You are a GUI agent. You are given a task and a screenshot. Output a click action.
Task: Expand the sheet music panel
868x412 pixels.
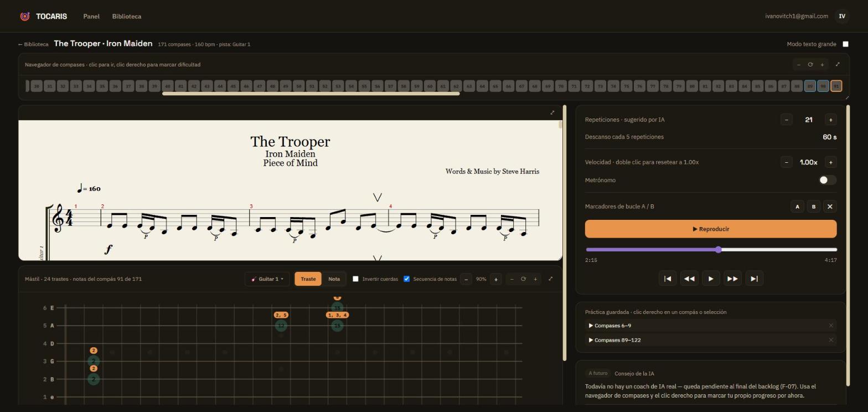pyautogui.click(x=552, y=112)
